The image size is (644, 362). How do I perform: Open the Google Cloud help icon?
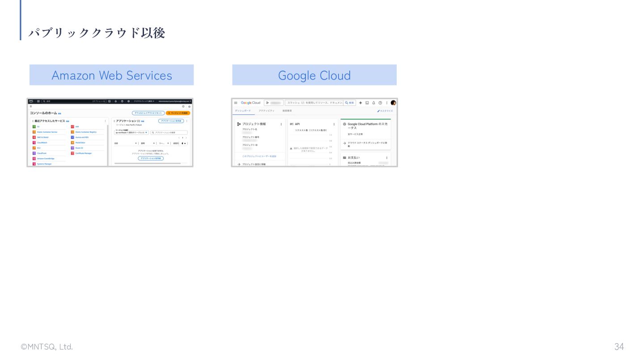click(x=380, y=103)
